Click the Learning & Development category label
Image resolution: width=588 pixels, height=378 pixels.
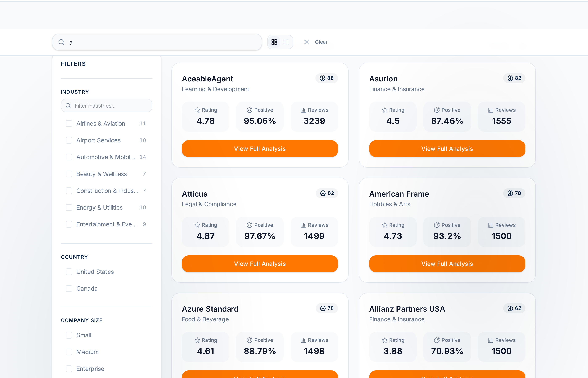(215, 89)
